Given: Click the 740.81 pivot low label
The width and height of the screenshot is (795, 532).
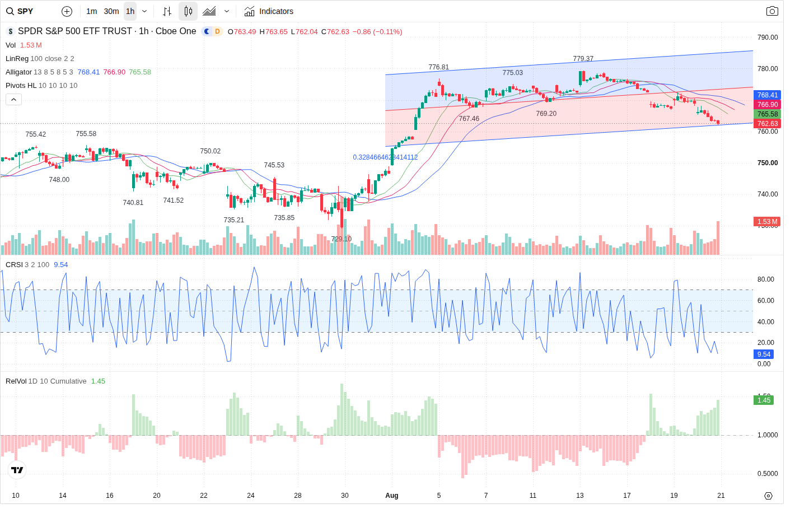Looking at the screenshot, I should click(x=133, y=203).
